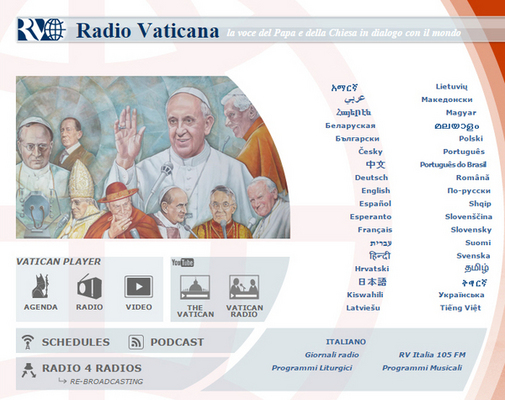Select Português language
505x400 pixels.
pyautogui.click(x=464, y=152)
